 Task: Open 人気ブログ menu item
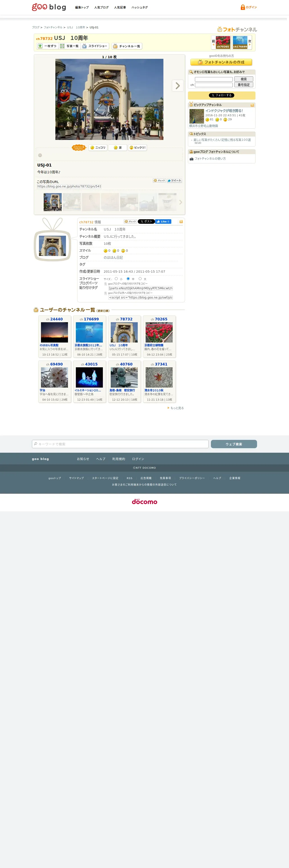[101, 7]
